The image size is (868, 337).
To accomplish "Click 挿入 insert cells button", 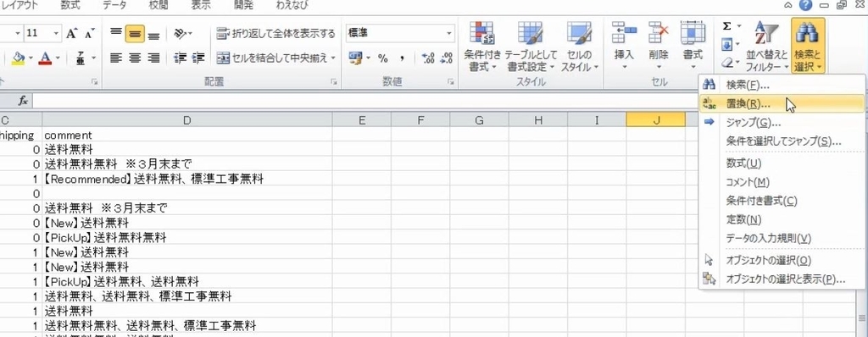I will pos(624,47).
